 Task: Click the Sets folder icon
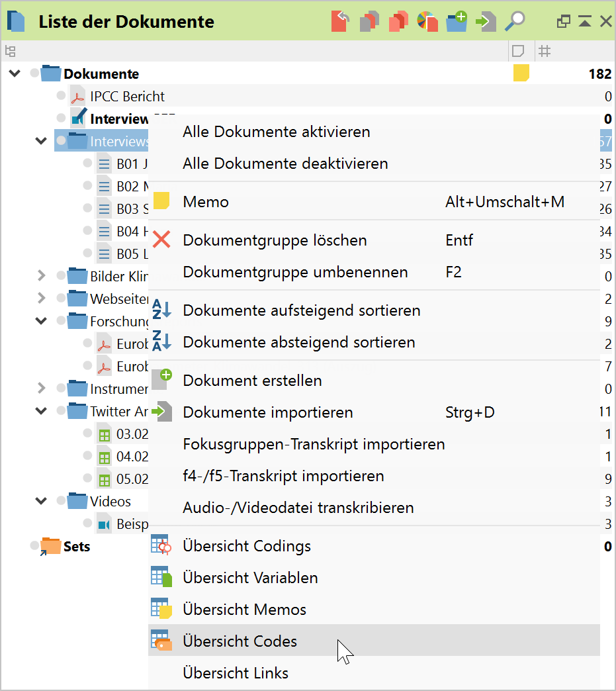point(50,547)
